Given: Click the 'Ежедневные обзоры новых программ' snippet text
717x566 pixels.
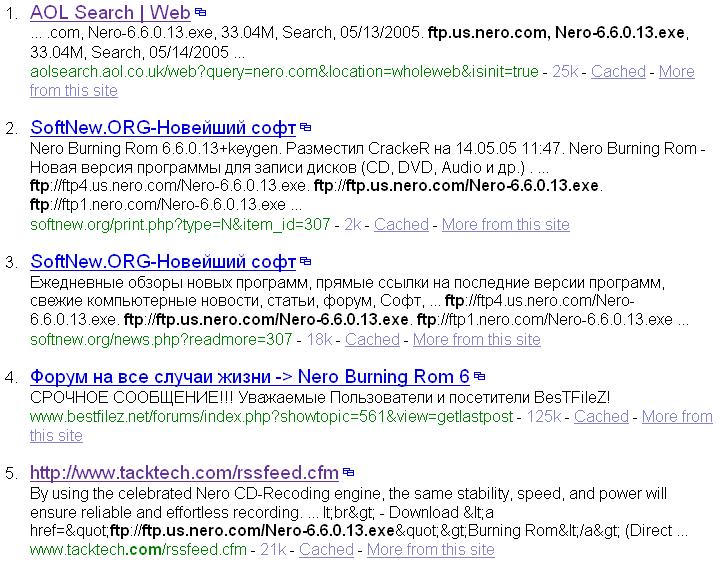Looking at the screenshot, I should pyautogui.click(x=169, y=283).
